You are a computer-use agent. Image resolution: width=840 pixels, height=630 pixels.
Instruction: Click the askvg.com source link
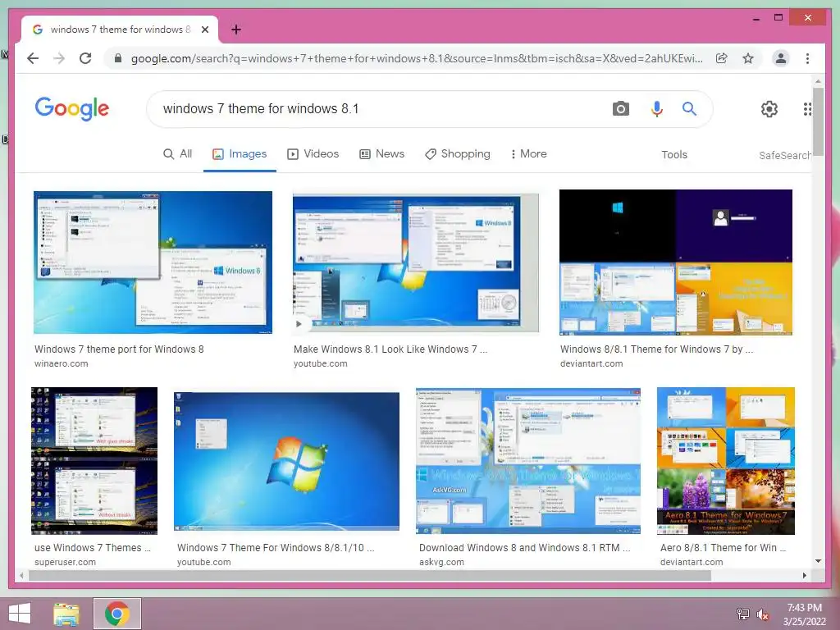[x=441, y=563]
